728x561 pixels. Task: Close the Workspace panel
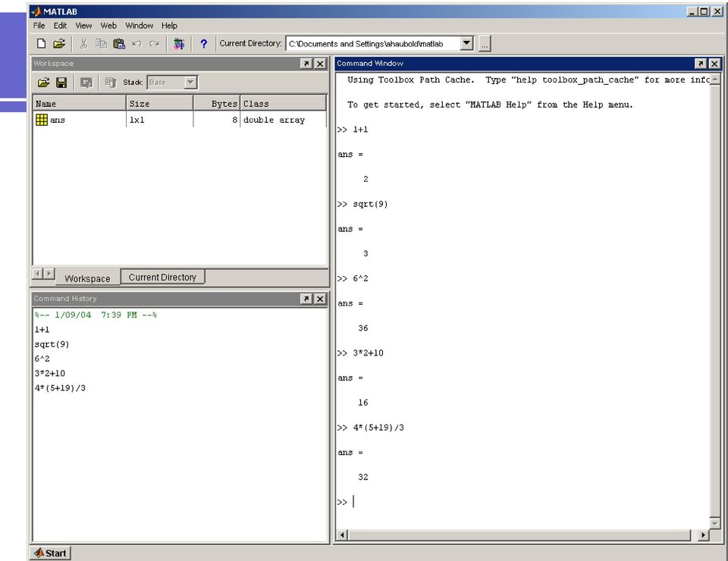click(320, 64)
